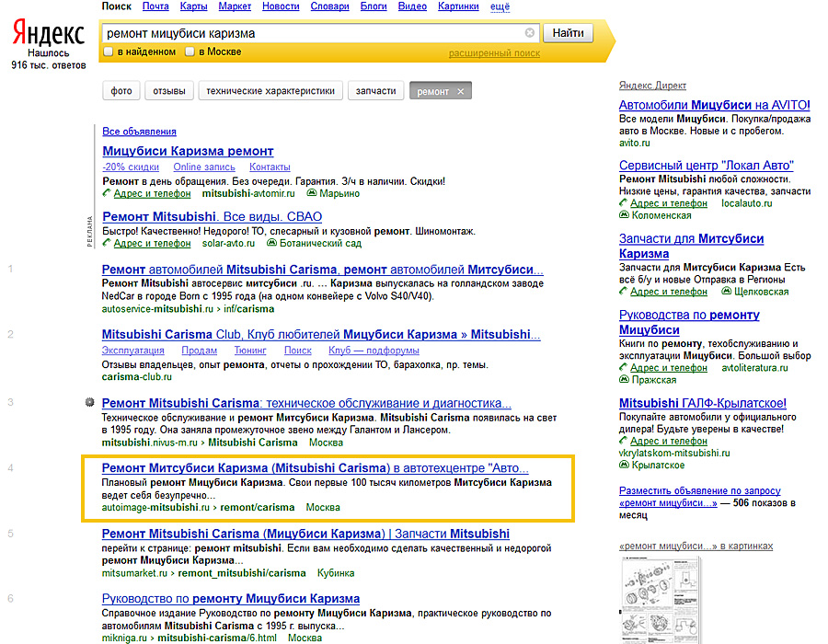Open the Яндекс.Директ heading link
The height and width of the screenshot is (644, 828).
click(652, 86)
